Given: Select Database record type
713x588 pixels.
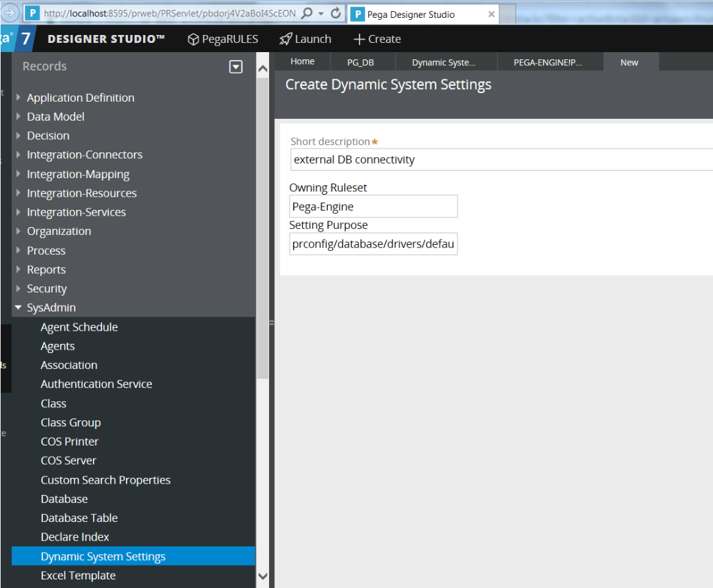Looking at the screenshot, I should [64, 500].
